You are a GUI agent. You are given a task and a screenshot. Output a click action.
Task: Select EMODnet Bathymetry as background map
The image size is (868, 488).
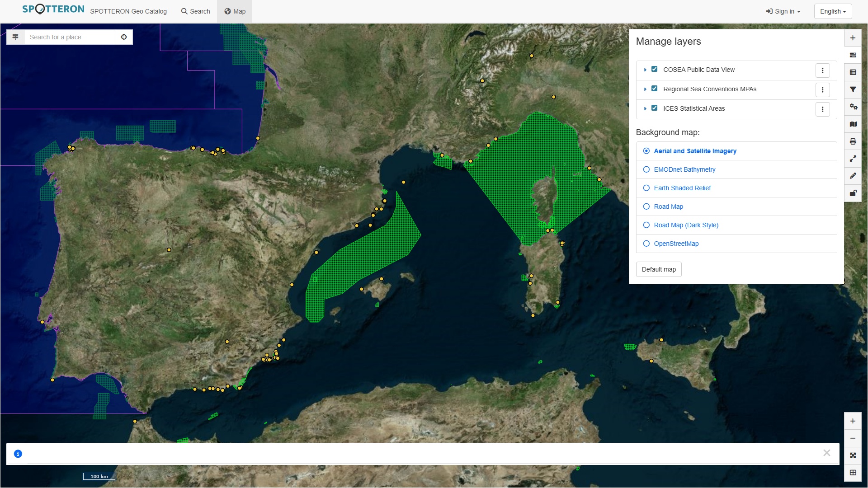(646, 169)
